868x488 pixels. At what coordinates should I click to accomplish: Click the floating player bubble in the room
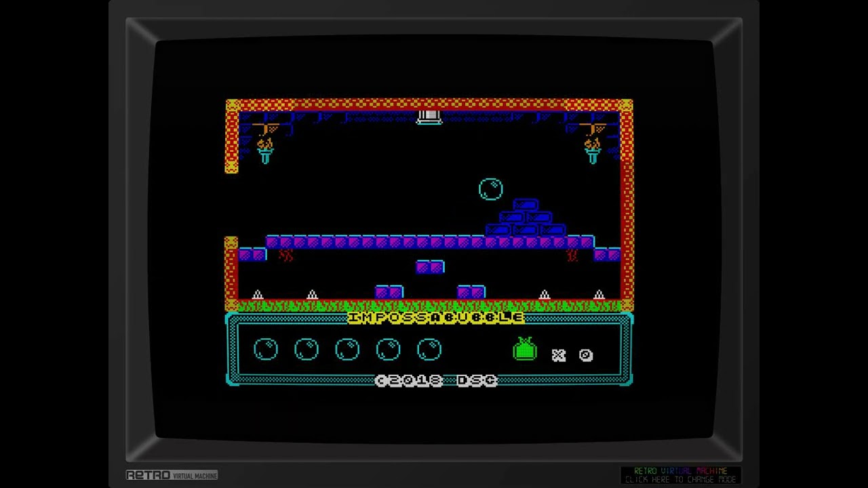tap(490, 189)
